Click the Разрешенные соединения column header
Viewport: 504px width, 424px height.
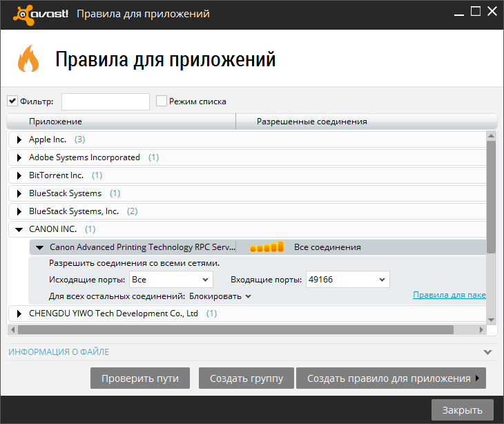click(x=367, y=122)
